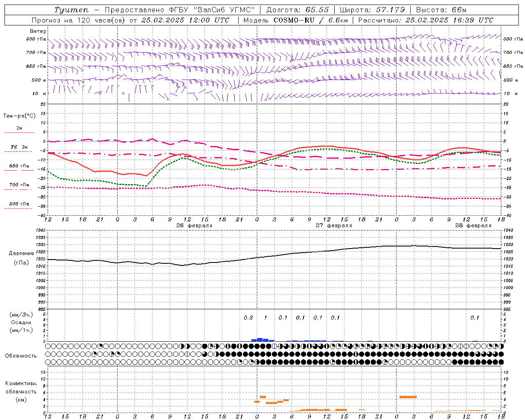
Task: Click the "Тем-ра(°C)" temperature panel label
Action: click(x=19, y=116)
